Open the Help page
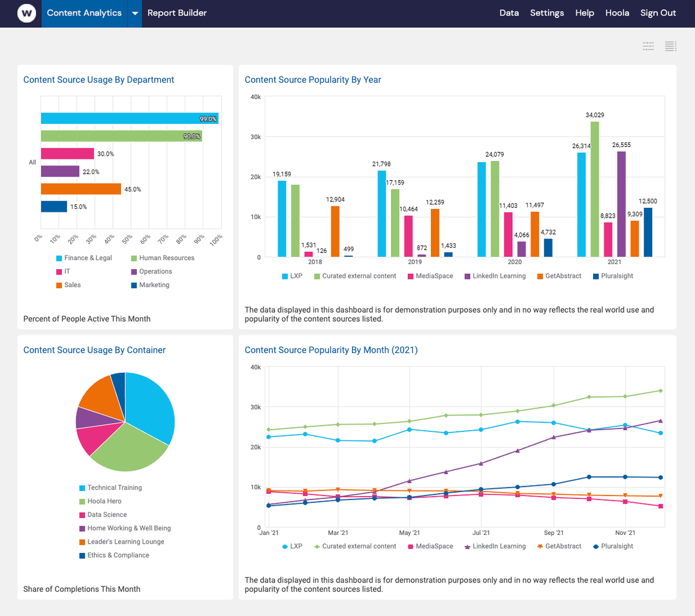695x616 pixels. coord(584,13)
